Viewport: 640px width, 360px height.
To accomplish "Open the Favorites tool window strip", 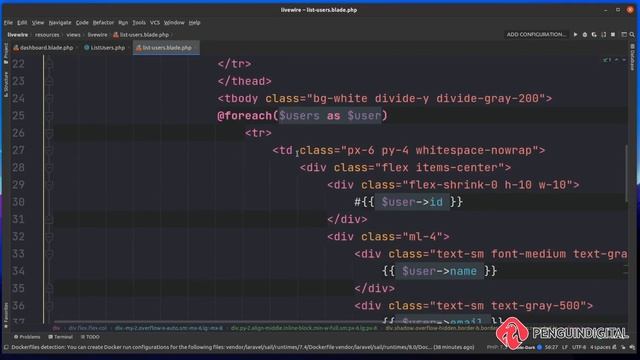I will pos(6,315).
